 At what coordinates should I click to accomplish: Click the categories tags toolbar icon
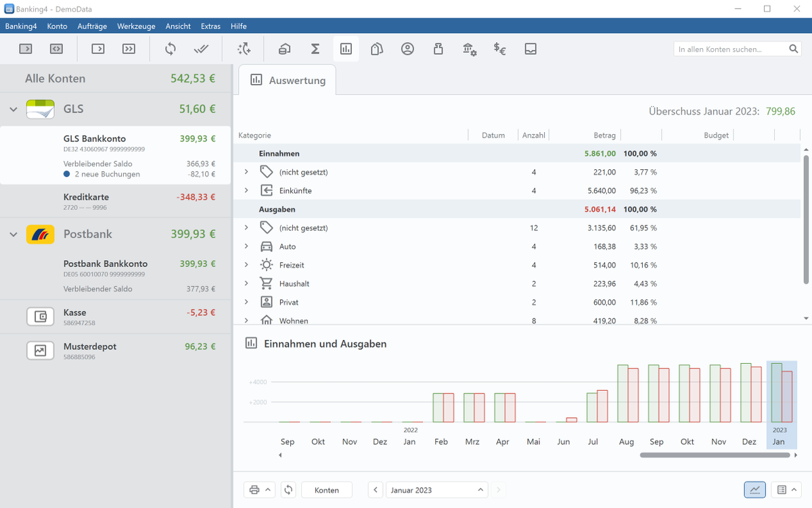tap(377, 49)
